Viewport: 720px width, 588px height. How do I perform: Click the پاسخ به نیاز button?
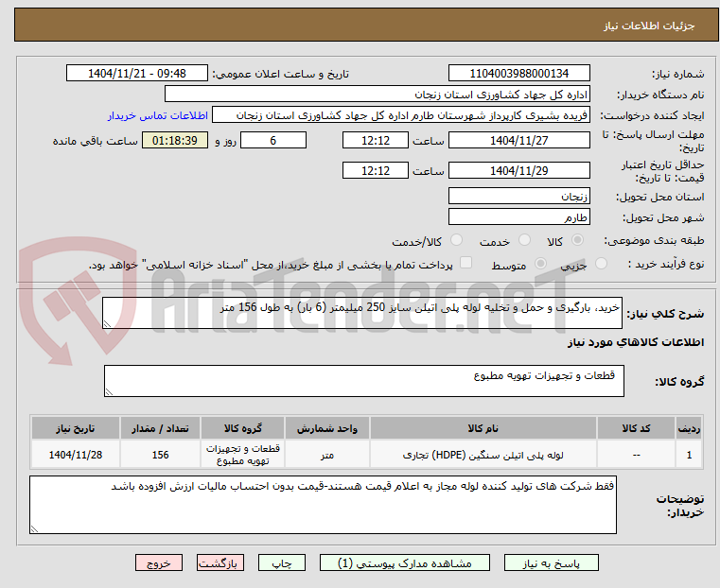pyautogui.click(x=551, y=562)
